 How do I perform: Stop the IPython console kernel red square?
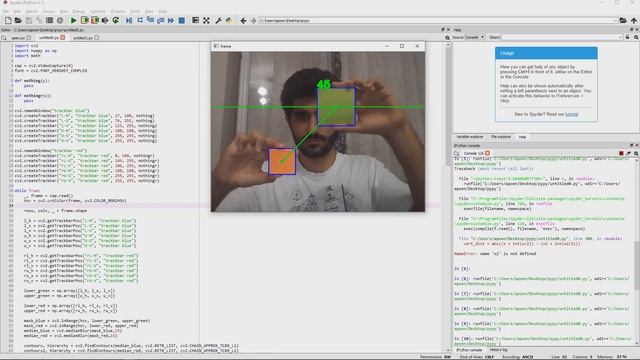621,153
